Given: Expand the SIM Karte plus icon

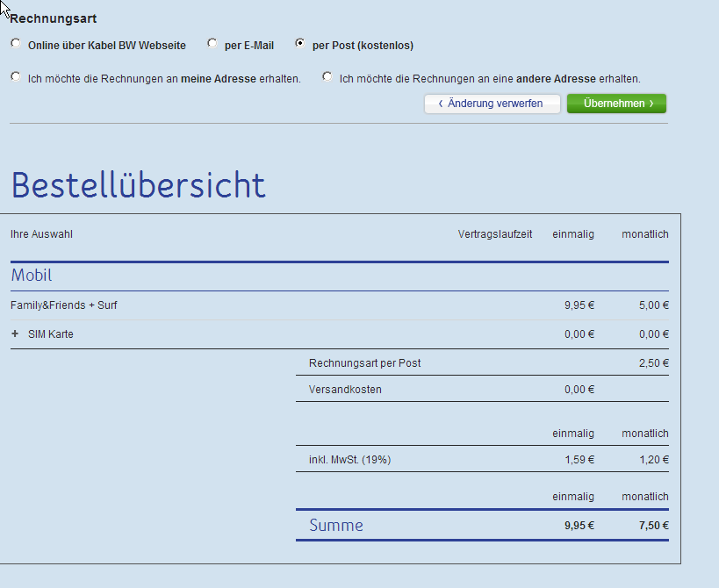Looking at the screenshot, I should [15, 334].
